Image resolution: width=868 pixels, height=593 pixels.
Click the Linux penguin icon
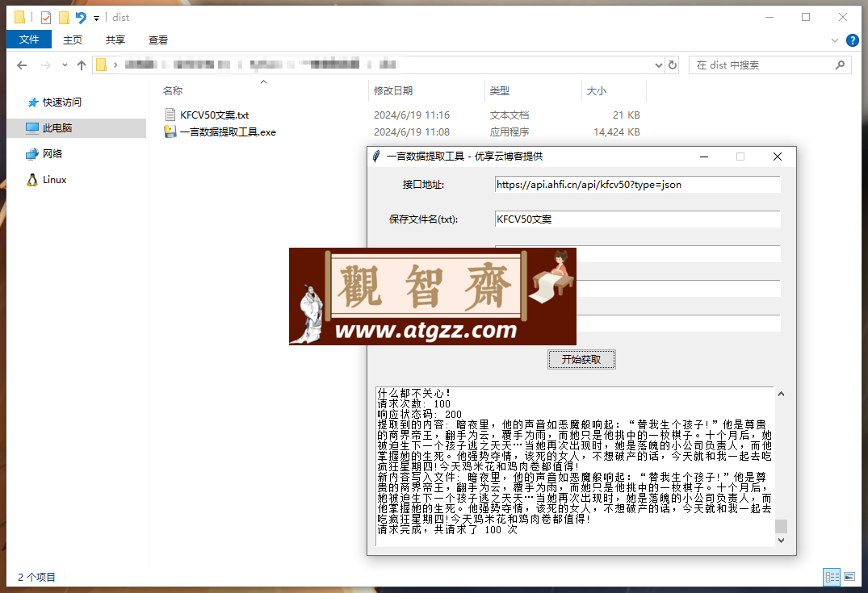[x=32, y=180]
